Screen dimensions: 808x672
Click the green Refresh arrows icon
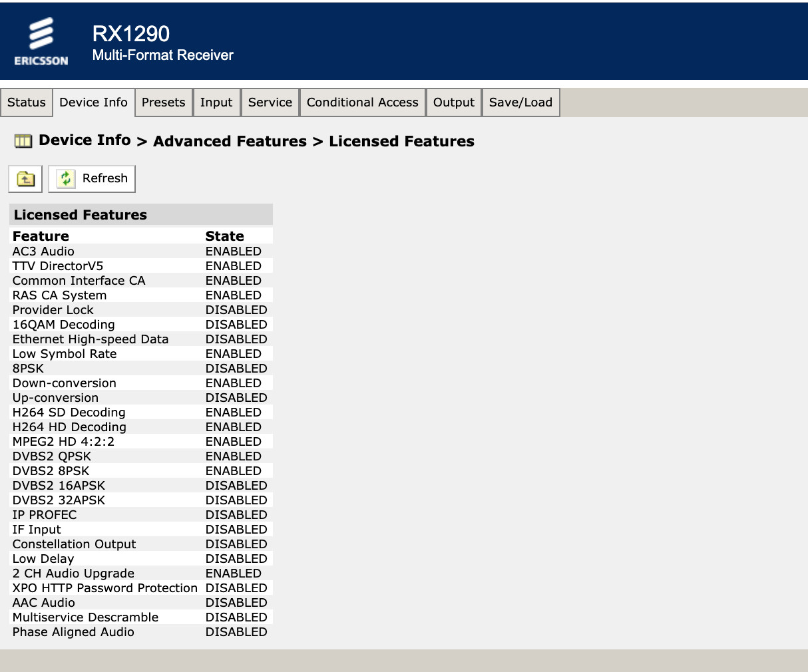click(x=66, y=179)
